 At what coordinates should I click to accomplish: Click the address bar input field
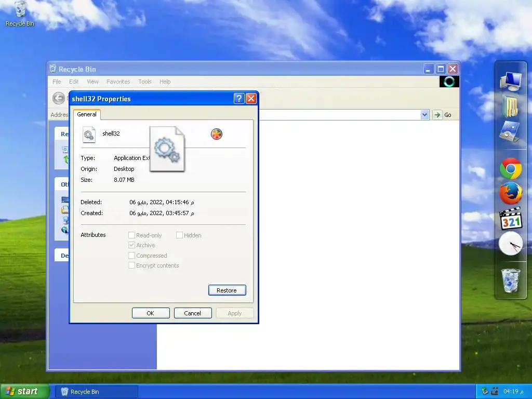coord(339,115)
